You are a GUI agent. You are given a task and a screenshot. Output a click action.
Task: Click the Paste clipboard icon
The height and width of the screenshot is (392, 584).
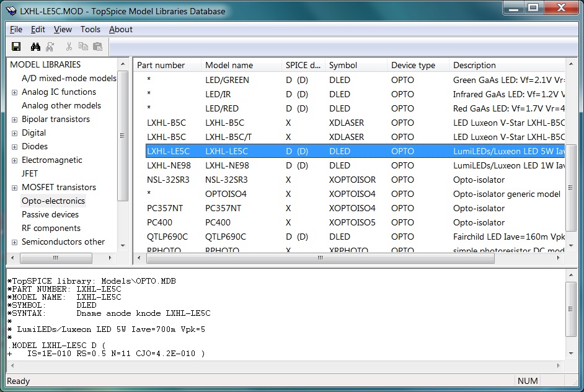point(97,46)
